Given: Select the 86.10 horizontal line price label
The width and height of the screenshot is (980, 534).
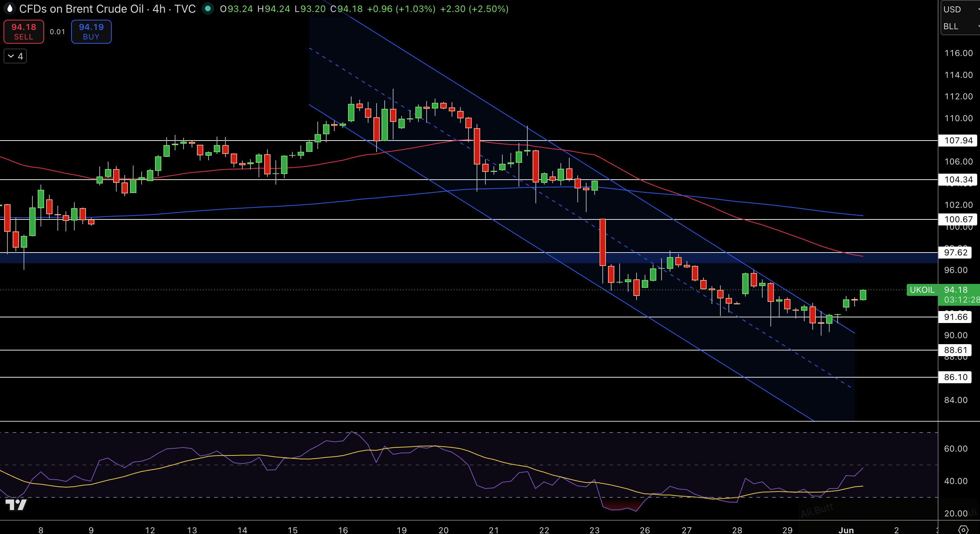Looking at the screenshot, I should coord(956,377).
